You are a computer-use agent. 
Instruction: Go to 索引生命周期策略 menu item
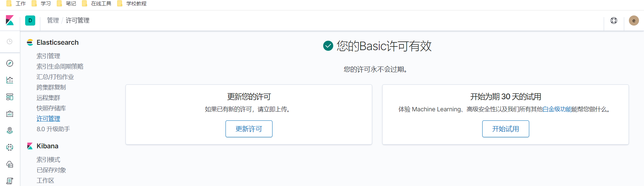point(60,66)
